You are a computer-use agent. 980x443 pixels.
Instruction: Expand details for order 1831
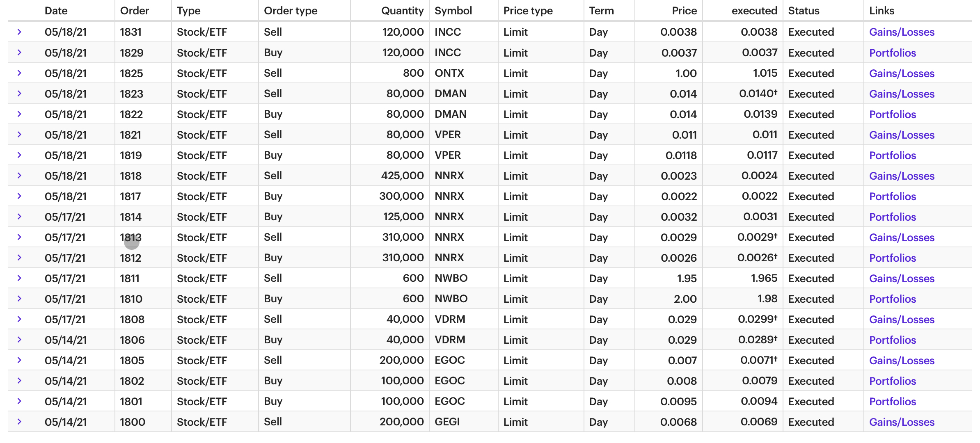pyautogui.click(x=19, y=32)
